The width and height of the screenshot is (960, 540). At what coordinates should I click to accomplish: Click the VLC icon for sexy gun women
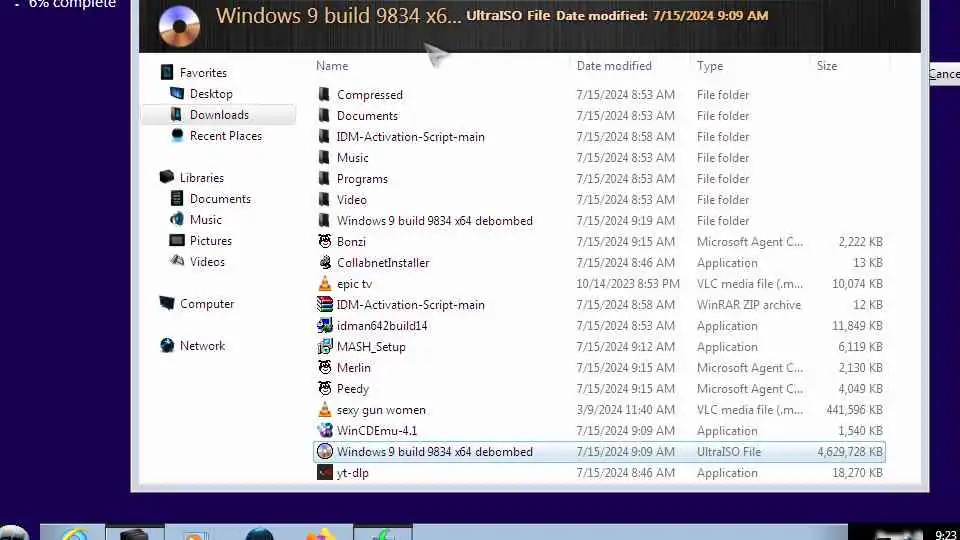pyautogui.click(x=324, y=410)
